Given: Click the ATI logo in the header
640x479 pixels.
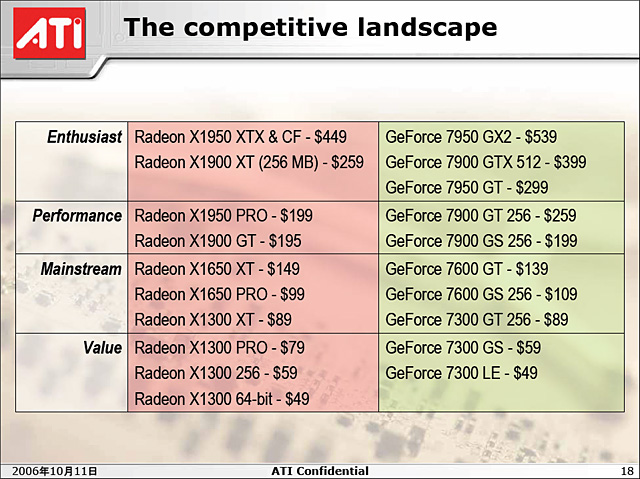Looking at the screenshot, I should [49, 30].
